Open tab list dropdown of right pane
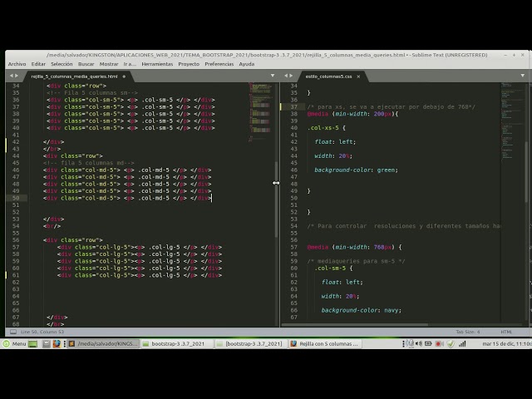The width and height of the screenshot is (532, 399). [x=523, y=76]
